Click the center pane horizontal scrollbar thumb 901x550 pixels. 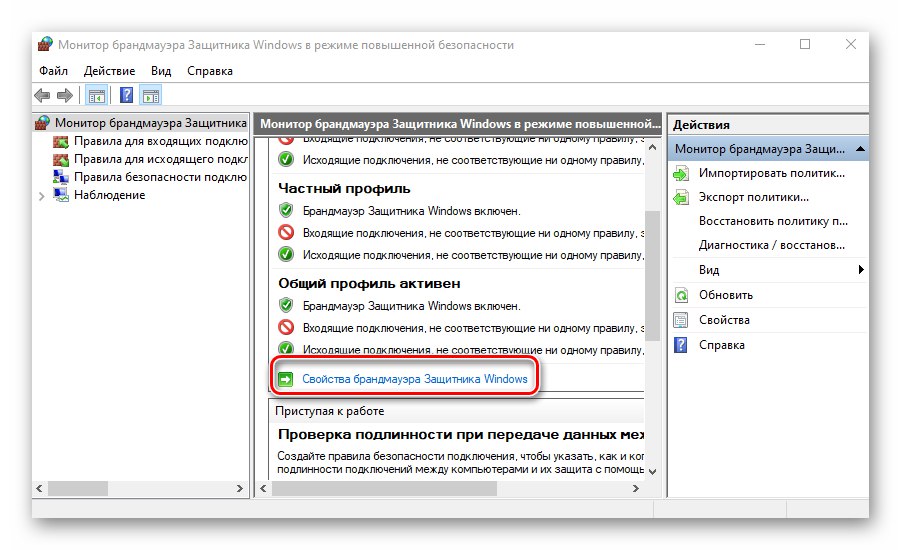click(384, 489)
